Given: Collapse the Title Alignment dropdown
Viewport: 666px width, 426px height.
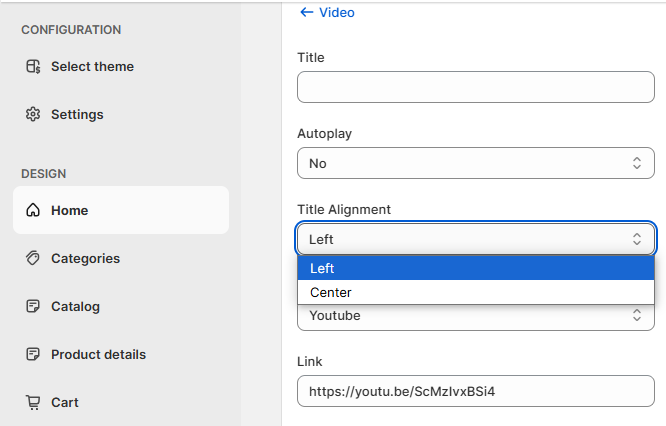Looking at the screenshot, I should pyautogui.click(x=476, y=239).
